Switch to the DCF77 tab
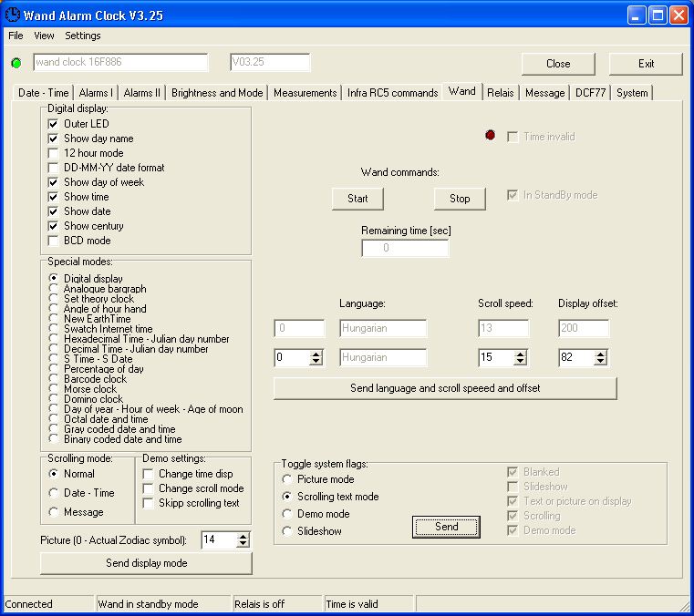The image size is (694, 616). click(x=590, y=93)
